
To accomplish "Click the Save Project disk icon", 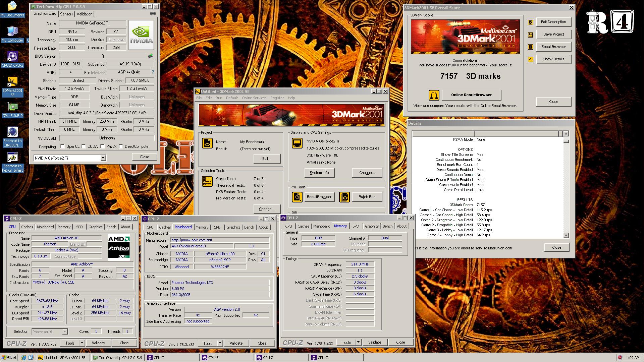I will 531,35.
